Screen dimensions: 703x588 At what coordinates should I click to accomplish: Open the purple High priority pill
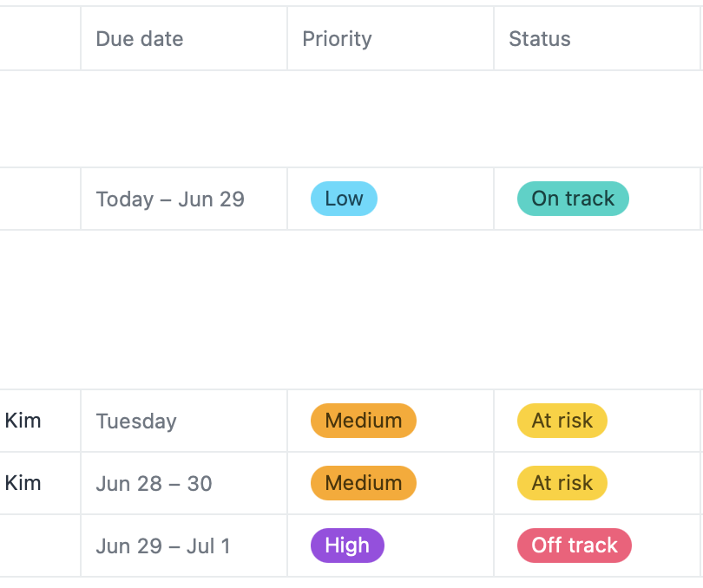click(x=347, y=546)
